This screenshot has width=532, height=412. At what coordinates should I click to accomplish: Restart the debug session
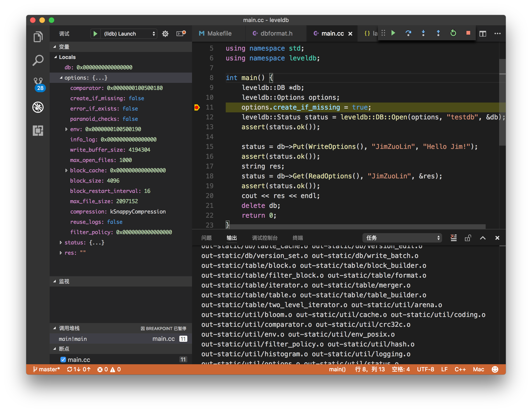coord(453,33)
